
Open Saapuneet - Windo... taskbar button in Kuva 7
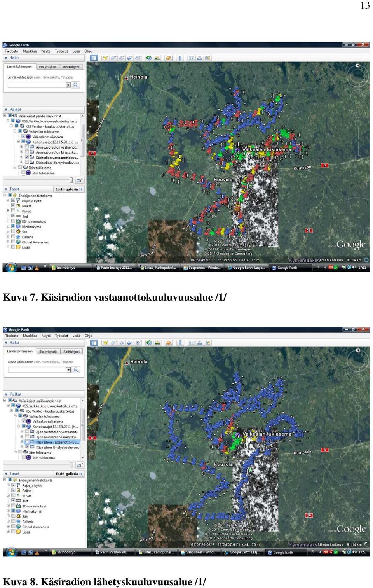pos(202,268)
